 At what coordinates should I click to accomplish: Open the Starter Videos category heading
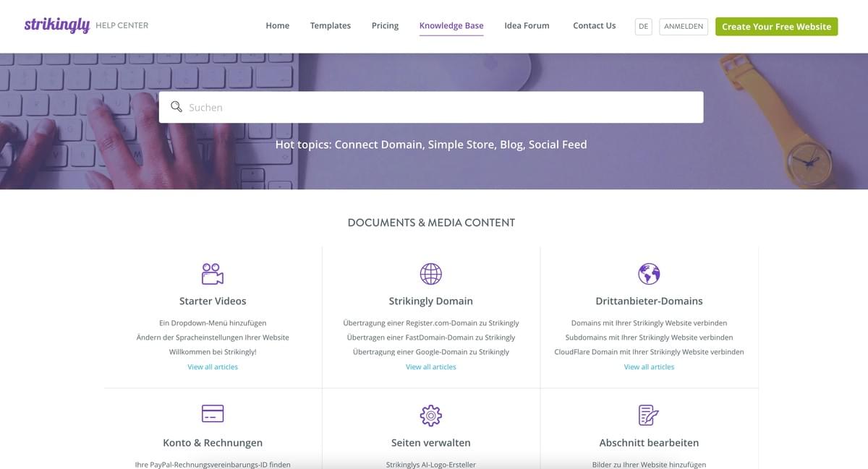click(213, 301)
